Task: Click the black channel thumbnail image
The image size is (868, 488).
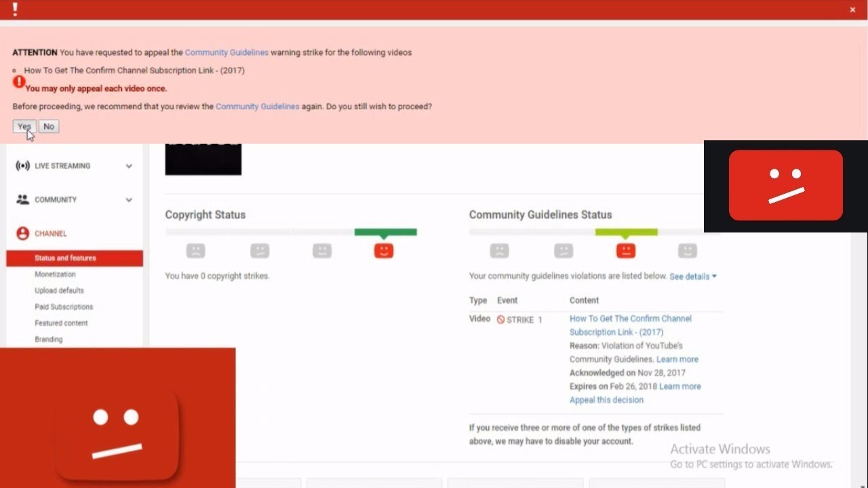Action: pyautogui.click(x=203, y=159)
